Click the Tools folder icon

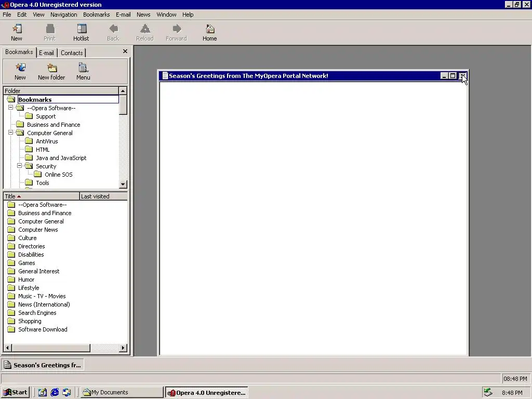pos(29,182)
